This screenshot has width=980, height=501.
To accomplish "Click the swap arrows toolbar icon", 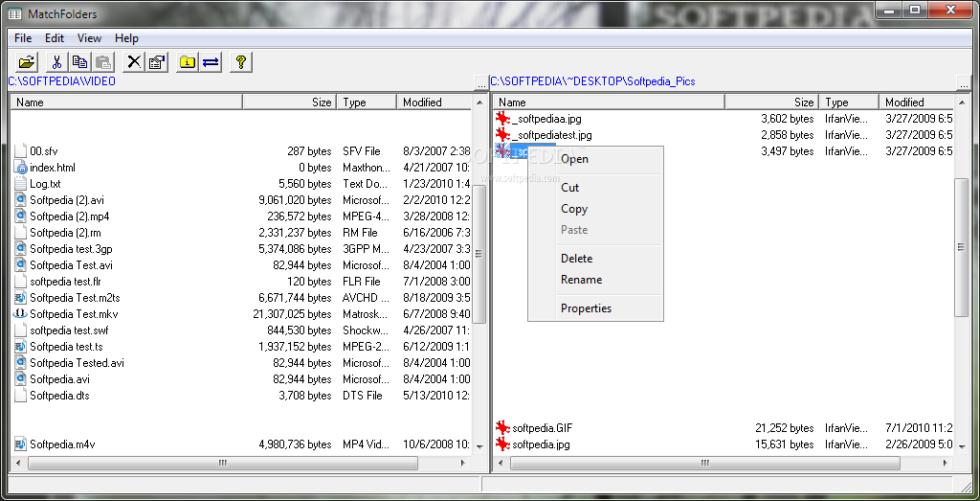I will point(211,62).
